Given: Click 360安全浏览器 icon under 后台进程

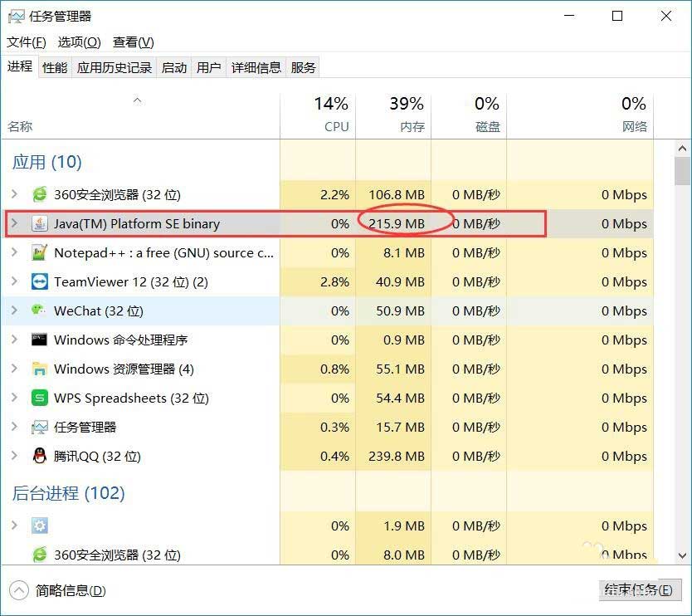Looking at the screenshot, I should coord(39,555).
